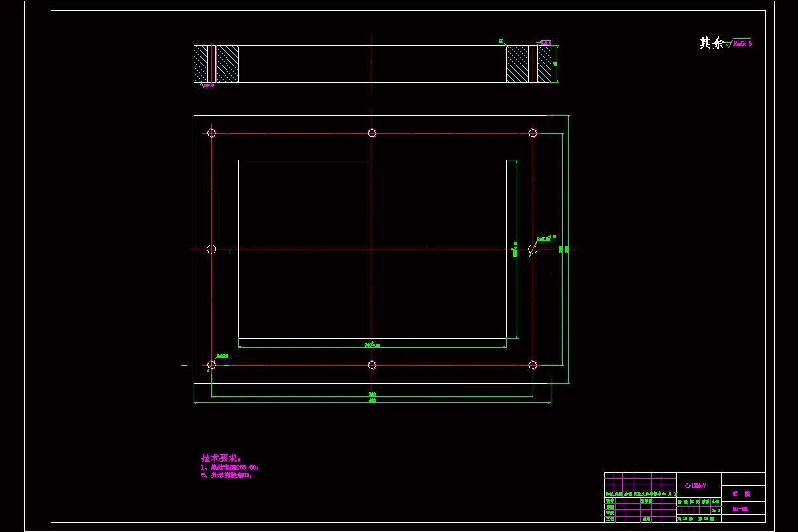
Task: Select technical requirement line 2 text
Action: pyautogui.click(x=227, y=476)
